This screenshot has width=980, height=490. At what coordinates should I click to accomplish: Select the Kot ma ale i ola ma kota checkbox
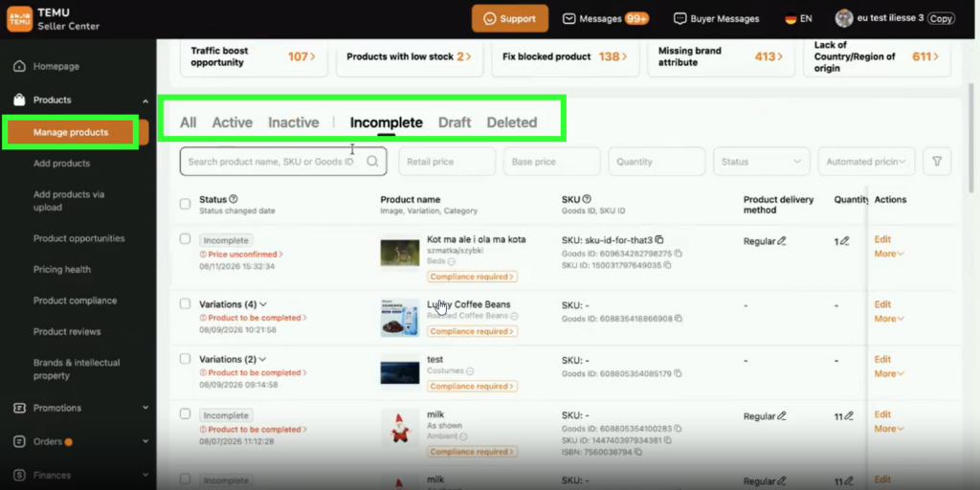(x=185, y=238)
